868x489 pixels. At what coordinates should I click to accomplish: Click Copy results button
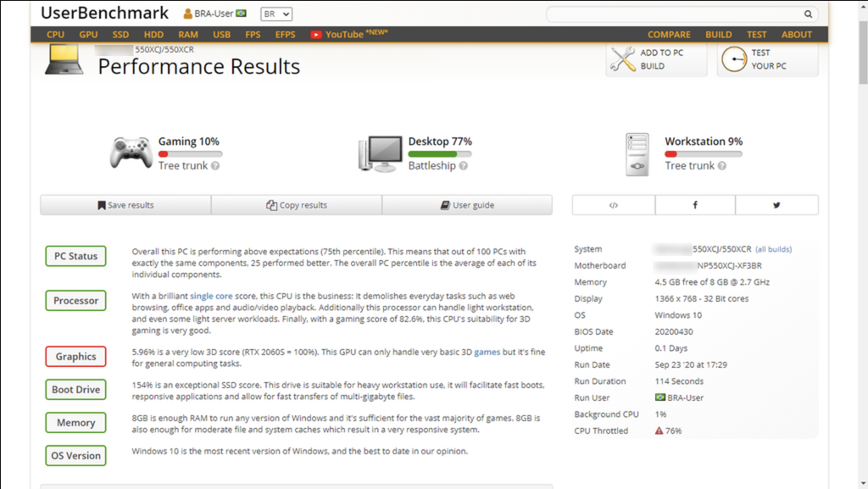297,205
